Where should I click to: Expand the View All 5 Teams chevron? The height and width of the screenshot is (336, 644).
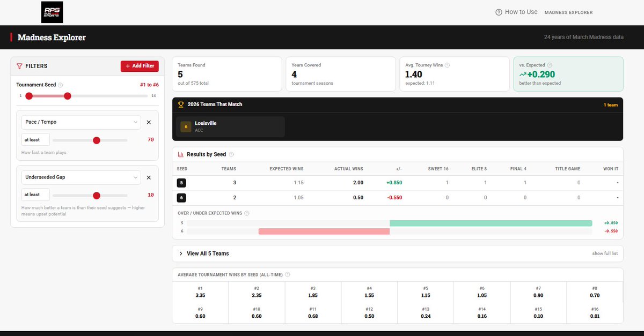[181, 253]
